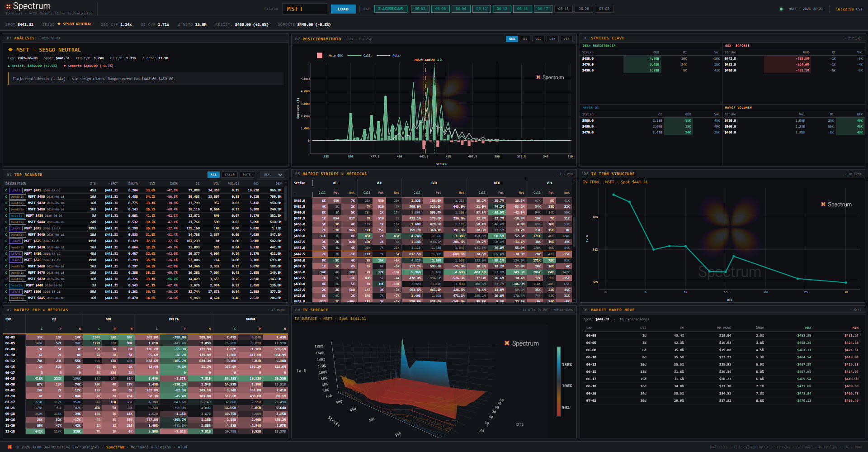Click the Spectrum logo on the IV Surface chart
This screenshot has height=452, width=868.
coord(522,343)
